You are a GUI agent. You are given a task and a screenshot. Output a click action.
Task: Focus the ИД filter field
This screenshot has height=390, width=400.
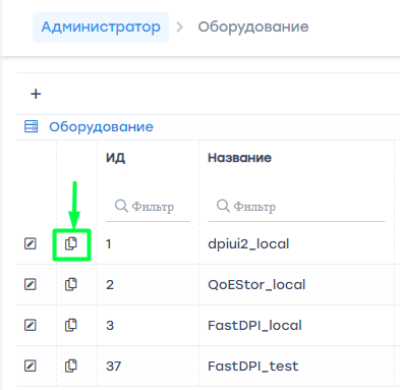coord(148,207)
